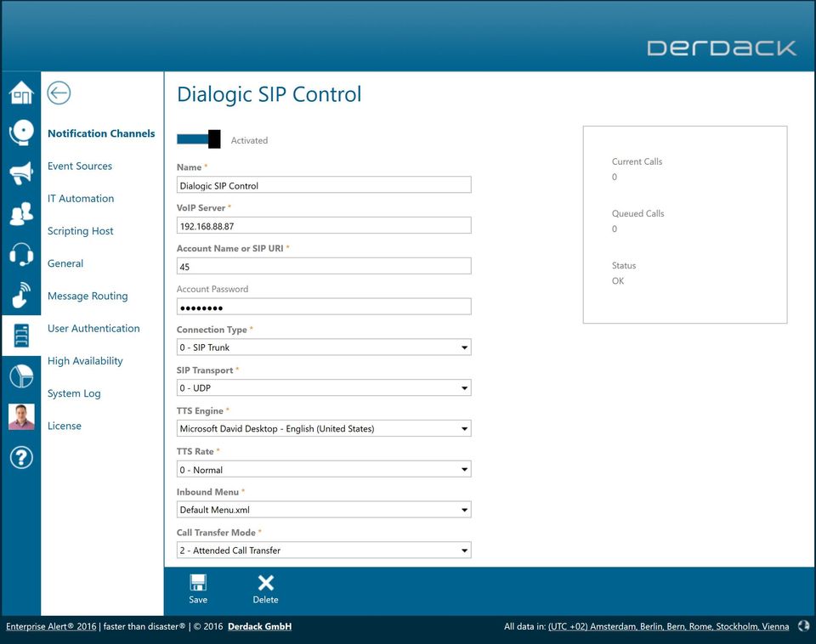The width and height of the screenshot is (816, 644).
Task: Click the Dialogic SIP Control page heading
Action: tap(269, 94)
